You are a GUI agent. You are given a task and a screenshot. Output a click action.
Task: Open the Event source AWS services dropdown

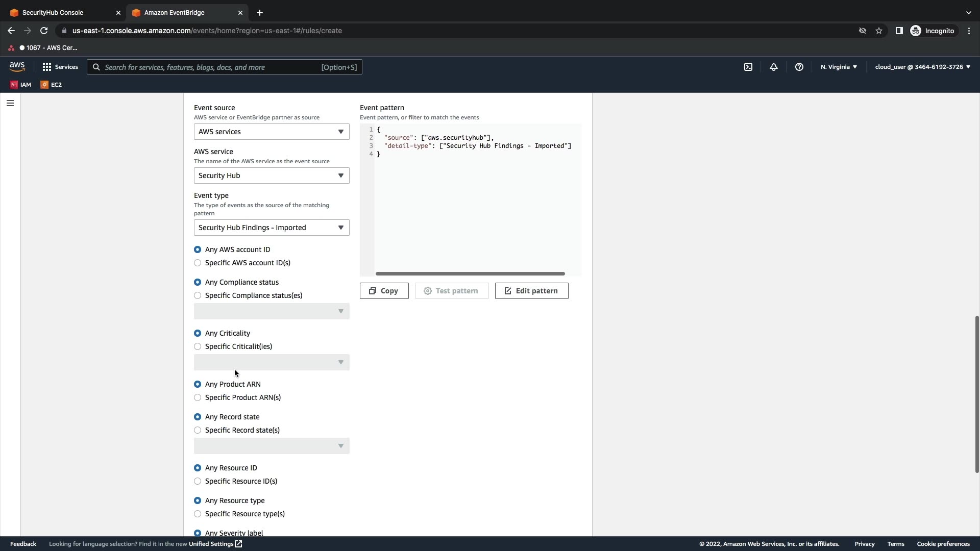coord(271,132)
